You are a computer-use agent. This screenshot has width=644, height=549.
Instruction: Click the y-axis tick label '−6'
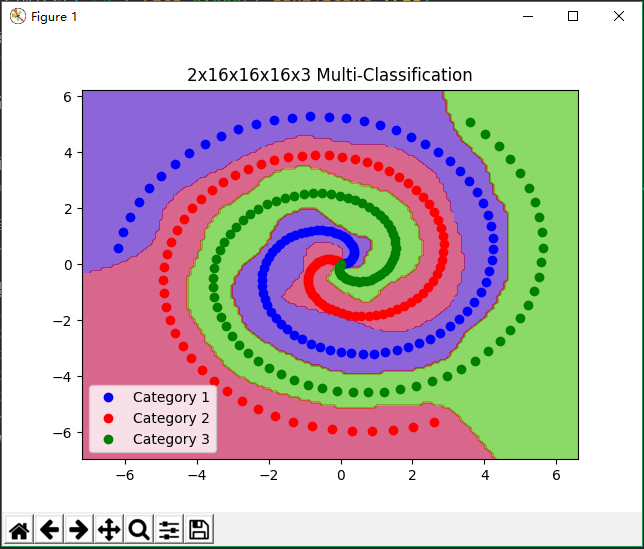(62, 433)
